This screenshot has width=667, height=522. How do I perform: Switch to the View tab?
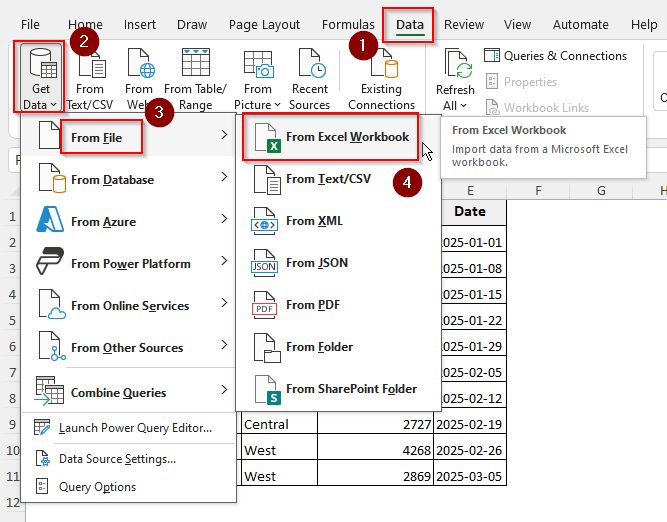coord(517,25)
